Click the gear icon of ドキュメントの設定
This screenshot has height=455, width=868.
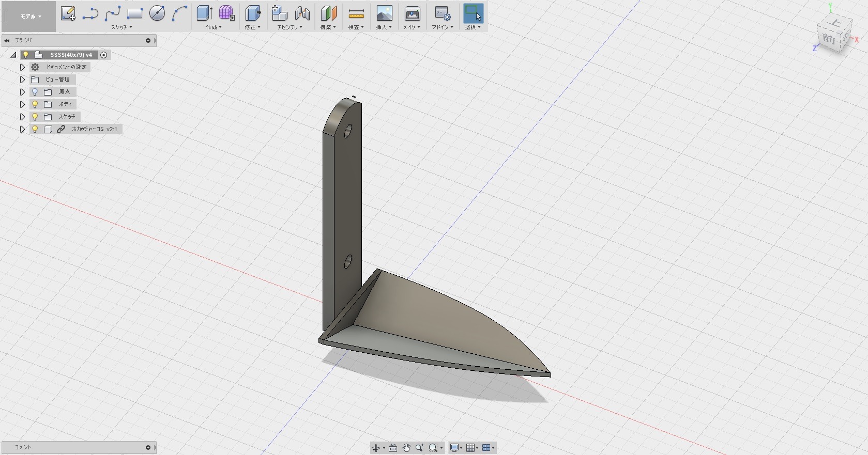(35, 67)
